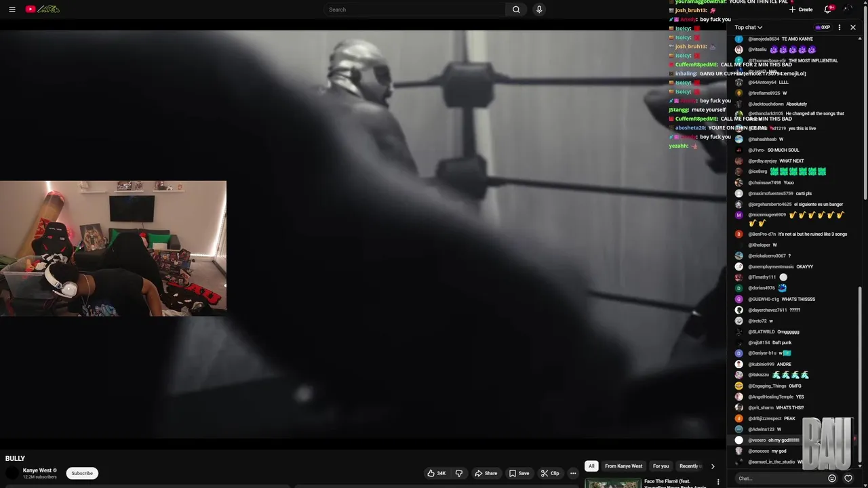The width and height of the screenshot is (868, 488).
Task: Select the Recently uploaded chip
Action: point(690,466)
